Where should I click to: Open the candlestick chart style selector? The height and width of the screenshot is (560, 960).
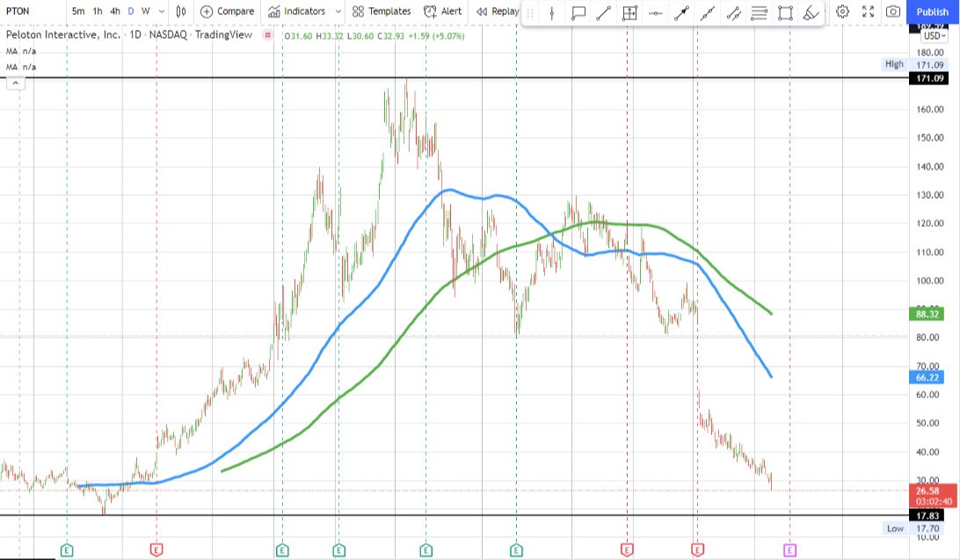180,11
